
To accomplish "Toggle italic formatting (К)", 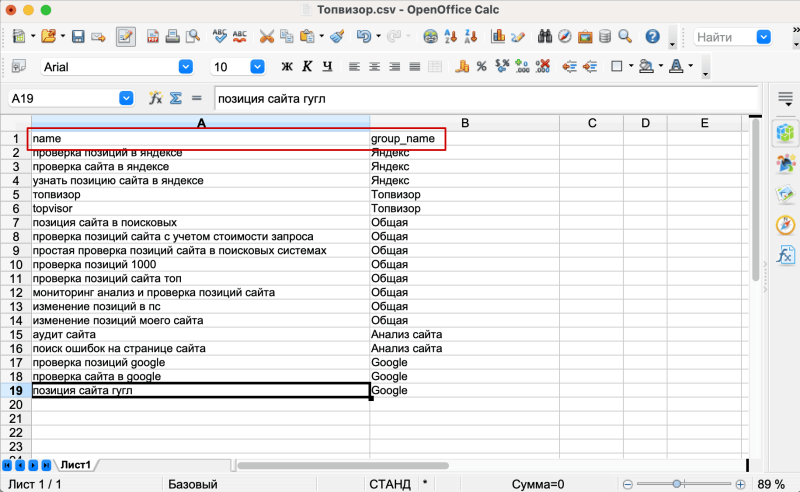I will click(306, 67).
